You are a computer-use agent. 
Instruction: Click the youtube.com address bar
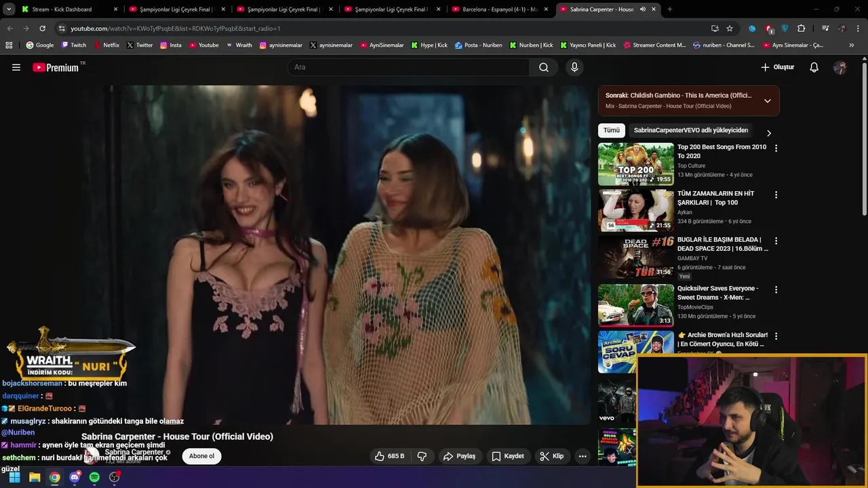click(x=380, y=28)
